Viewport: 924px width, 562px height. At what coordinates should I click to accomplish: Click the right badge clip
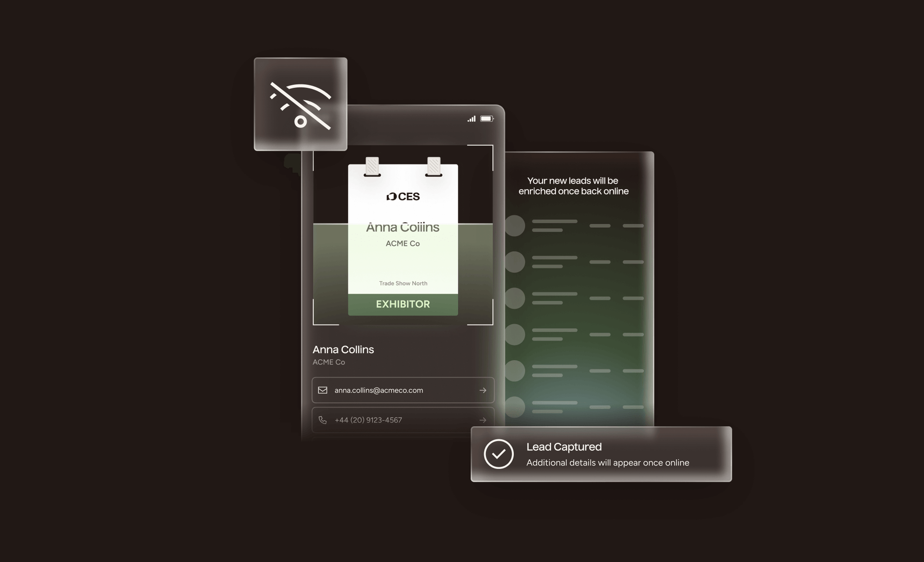433,167
